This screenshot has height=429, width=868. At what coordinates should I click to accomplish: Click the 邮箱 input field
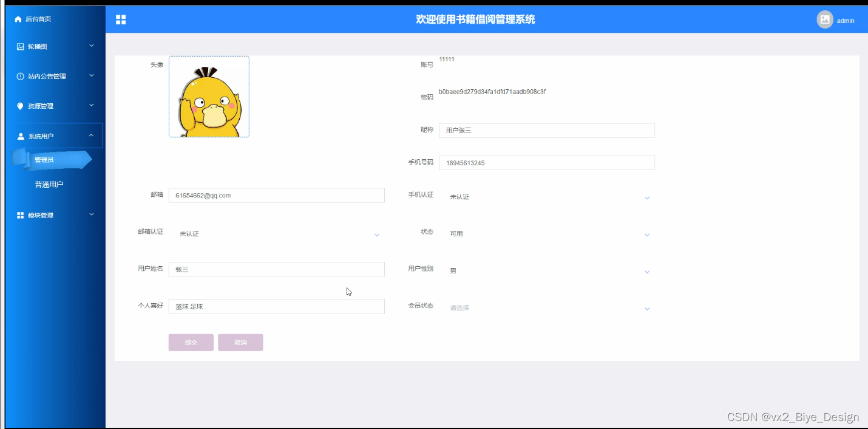277,196
